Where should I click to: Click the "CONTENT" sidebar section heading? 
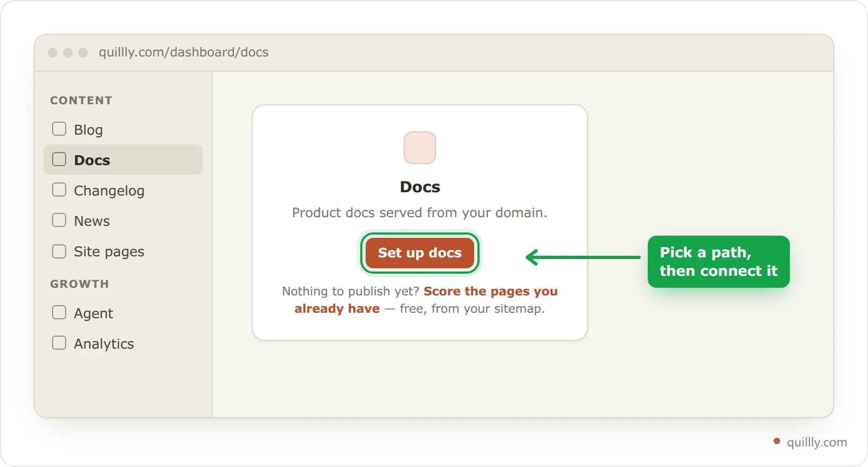pyautogui.click(x=81, y=100)
